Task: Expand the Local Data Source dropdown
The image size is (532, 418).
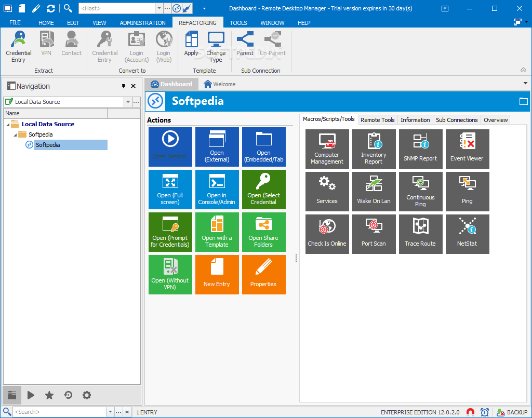Action: pos(128,102)
